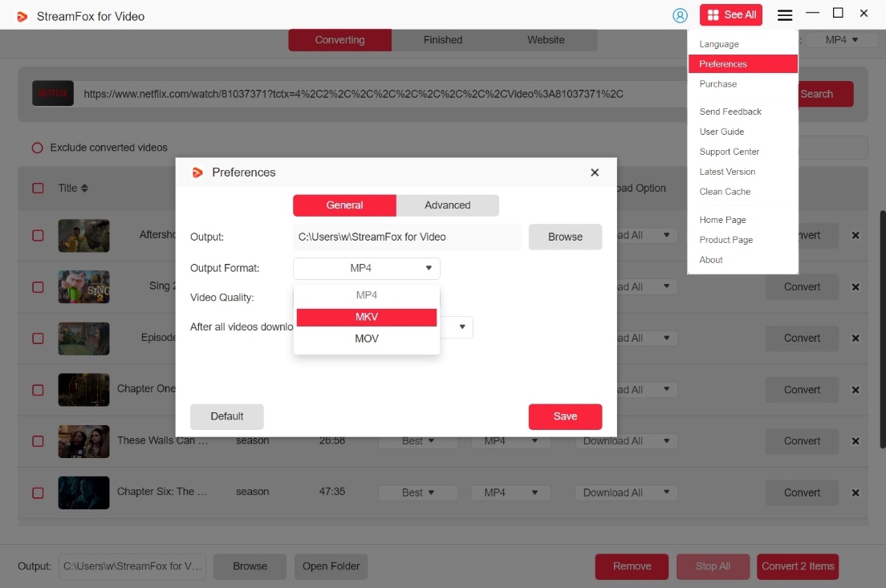The image size is (886, 588).
Task: Click Browse in the Preferences dialog
Action: pos(565,237)
